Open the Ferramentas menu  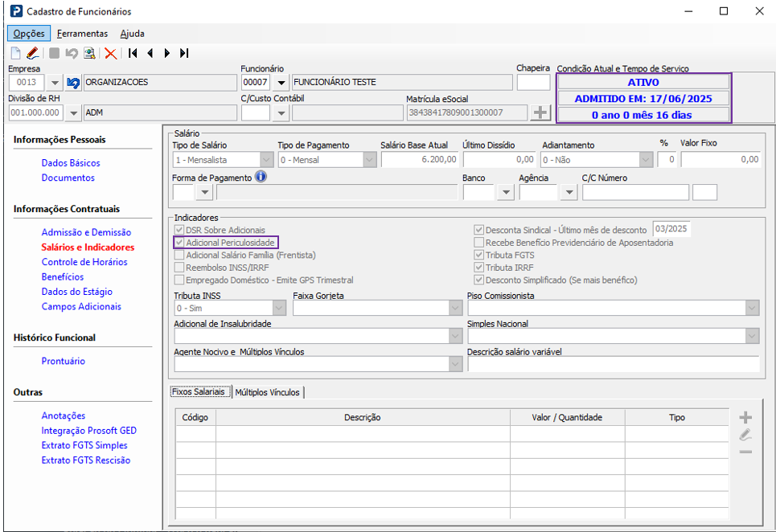click(x=82, y=34)
